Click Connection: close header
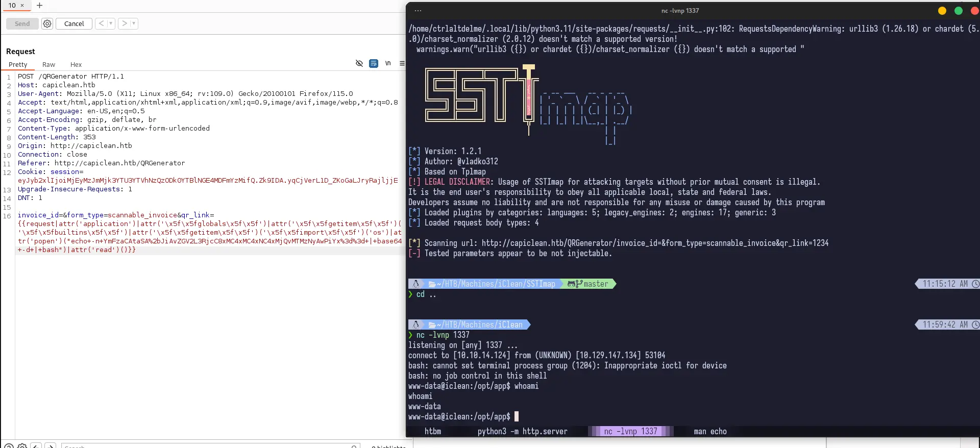The image size is (980, 448). tap(53, 155)
